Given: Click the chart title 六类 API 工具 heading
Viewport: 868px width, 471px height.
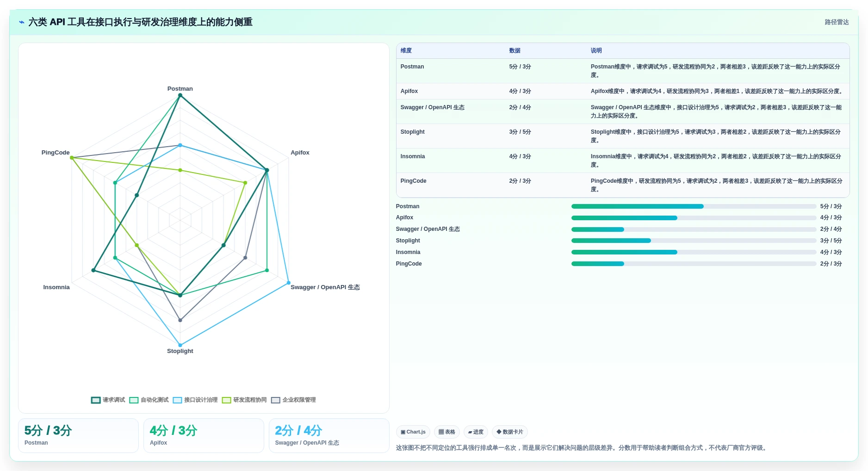Looking at the screenshot, I should 140,22.
